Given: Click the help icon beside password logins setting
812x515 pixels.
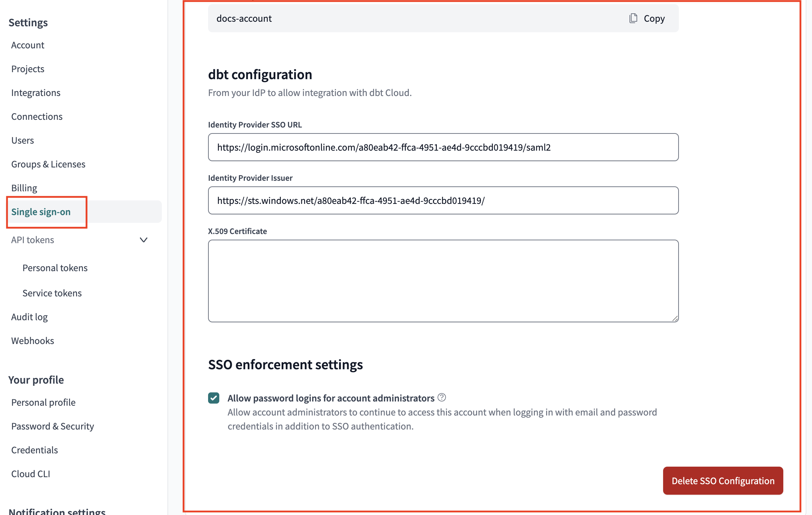Looking at the screenshot, I should tap(442, 397).
